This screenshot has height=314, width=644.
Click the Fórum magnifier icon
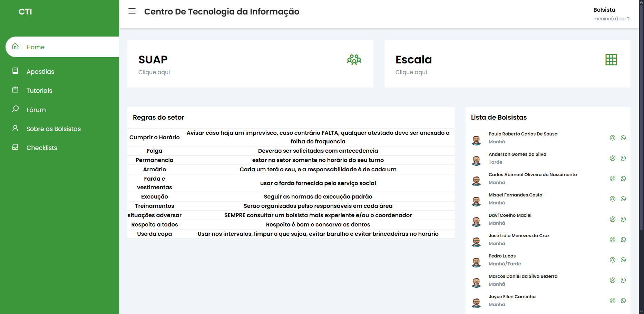[x=15, y=109]
